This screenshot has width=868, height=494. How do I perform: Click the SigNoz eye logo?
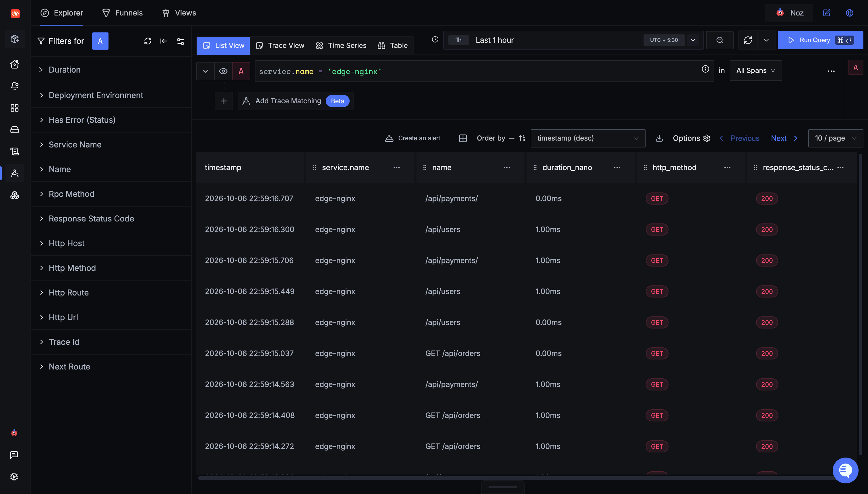click(x=15, y=13)
